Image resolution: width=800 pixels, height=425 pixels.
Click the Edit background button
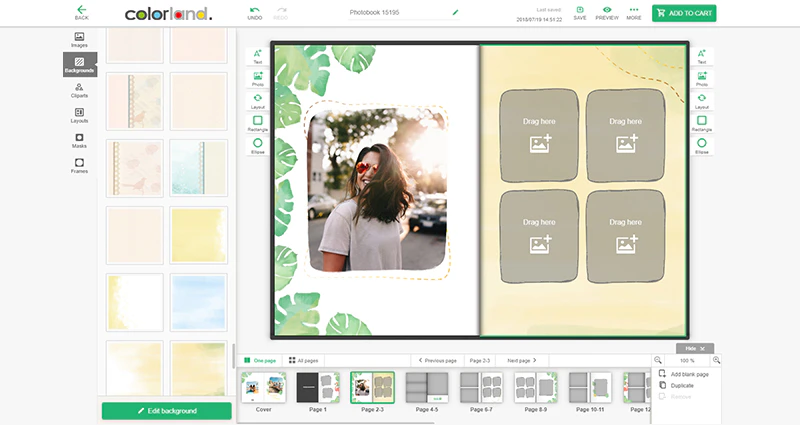167,411
